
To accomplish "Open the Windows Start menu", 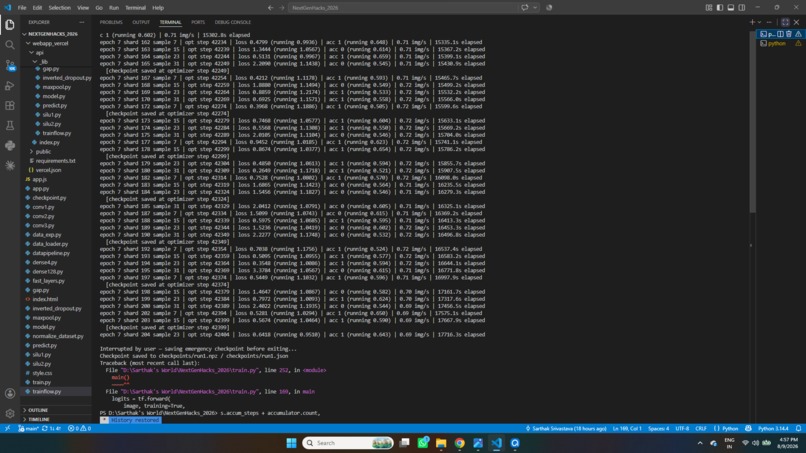I will (x=291, y=443).
